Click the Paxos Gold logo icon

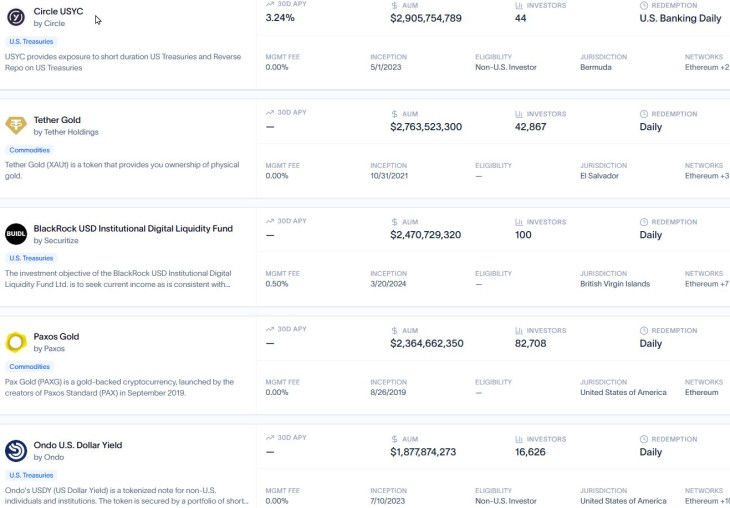click(x=16, y=343)
